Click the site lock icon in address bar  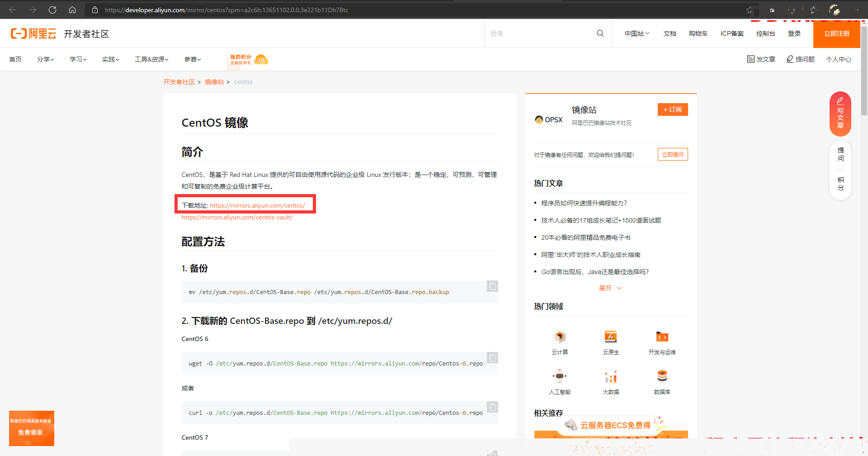click(95, 9)
